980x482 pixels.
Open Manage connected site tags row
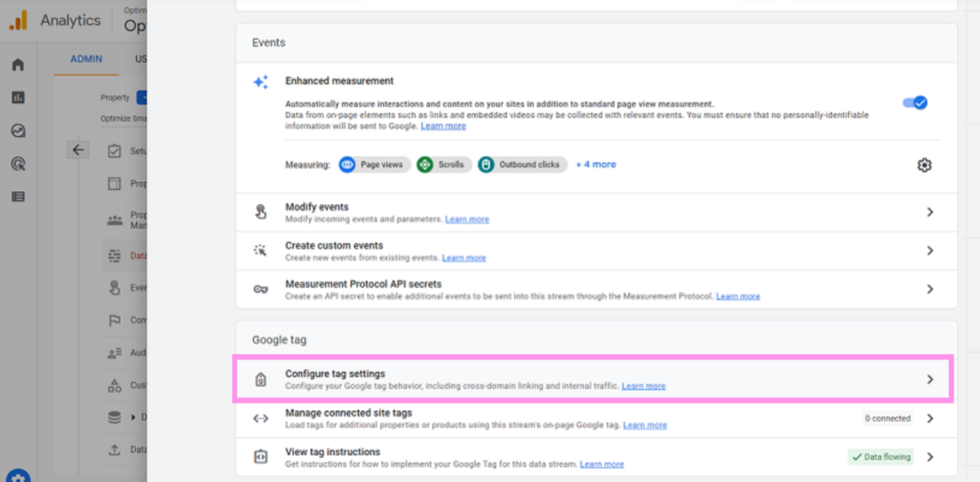pyautogui.click(x=592, y=418)
